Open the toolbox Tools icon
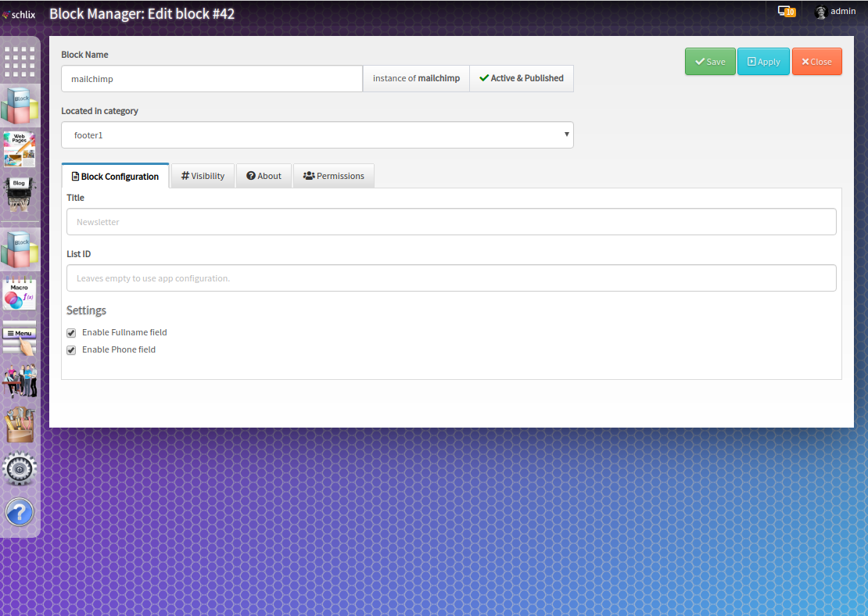Screen dimensions: 868x616 [20, 425]
